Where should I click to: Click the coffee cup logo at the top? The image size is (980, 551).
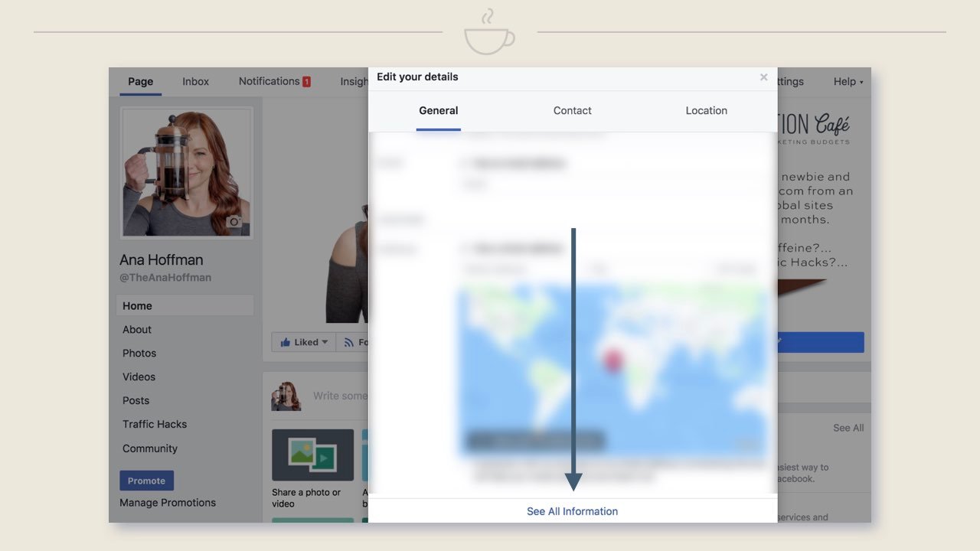click(x=488, y=29)
